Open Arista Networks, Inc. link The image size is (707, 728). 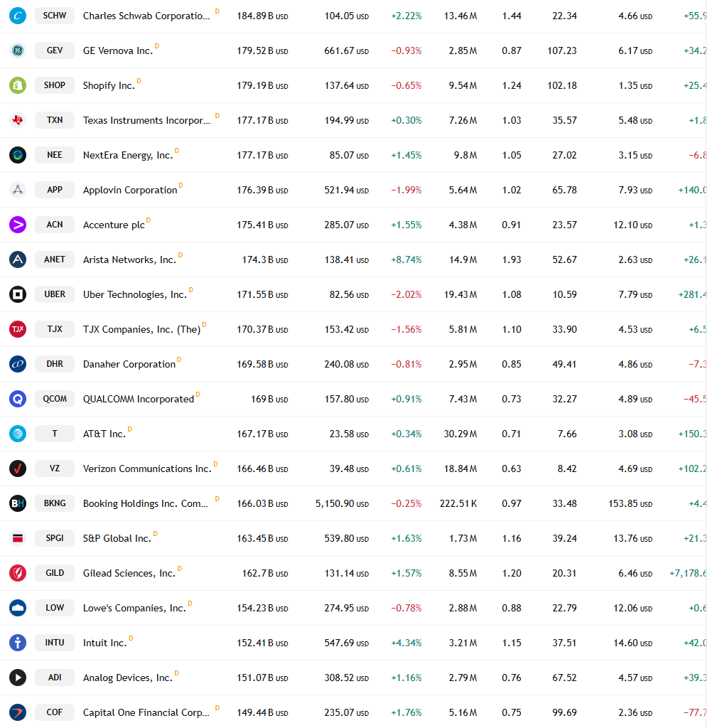coord(129,259)
